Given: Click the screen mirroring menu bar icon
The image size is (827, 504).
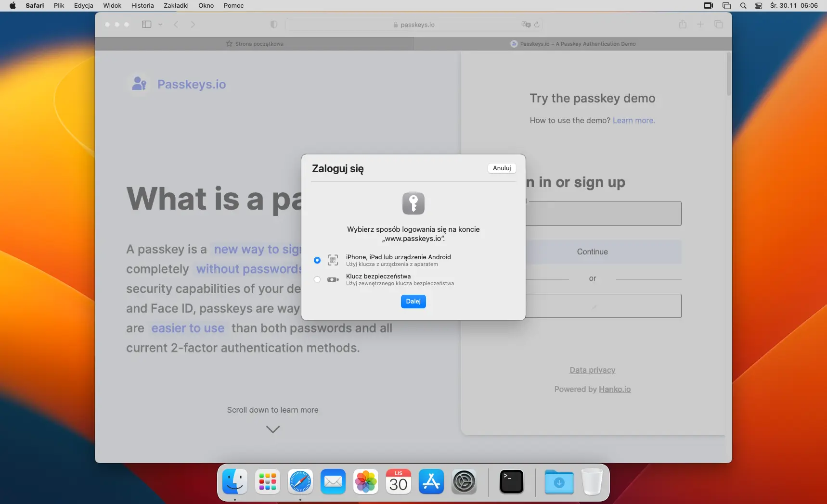Looking at the screenshot, I should (x=709, y=6).
